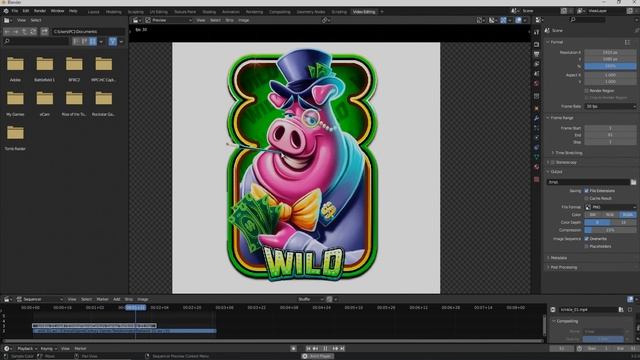Select the World properties tab icon
The image size is (640, 360).
tap(536, 83)
